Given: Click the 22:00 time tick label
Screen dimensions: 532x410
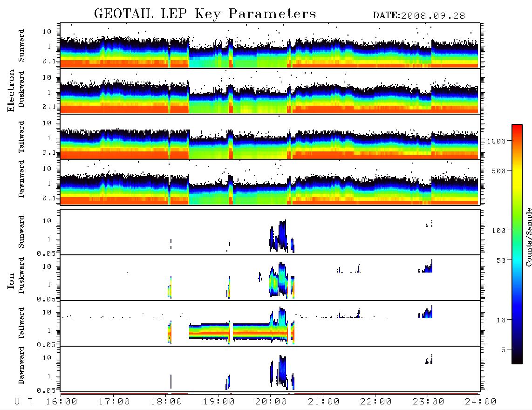Looking at the screenshot, I should (x=376, y=402).
